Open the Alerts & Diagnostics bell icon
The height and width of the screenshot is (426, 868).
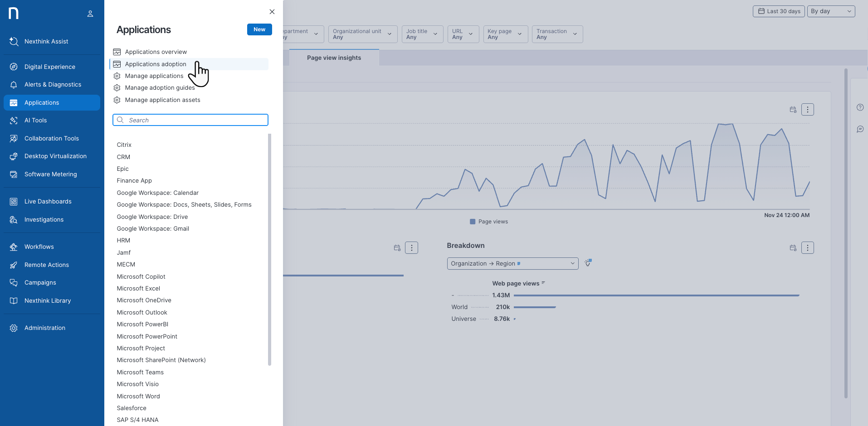pos(14,85)
